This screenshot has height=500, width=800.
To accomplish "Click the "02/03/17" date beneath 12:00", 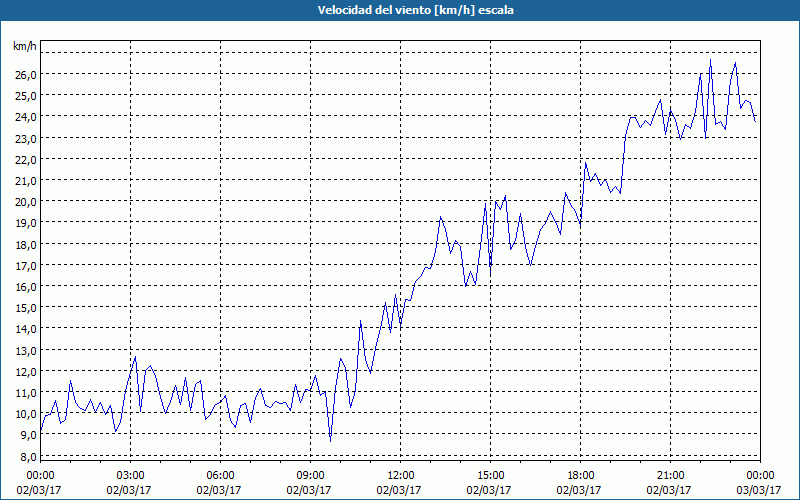I will (399, 490).
